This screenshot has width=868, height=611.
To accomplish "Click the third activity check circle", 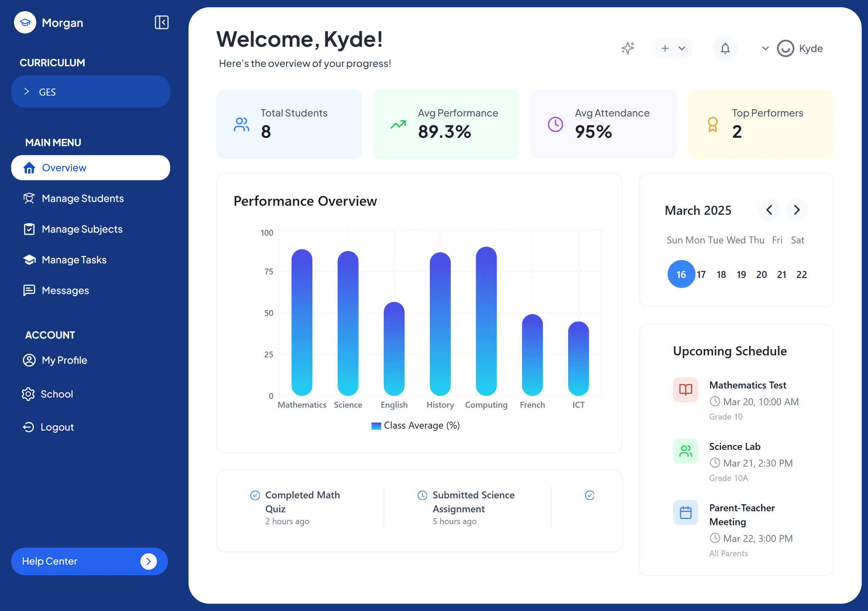I will tap(589, 495).
